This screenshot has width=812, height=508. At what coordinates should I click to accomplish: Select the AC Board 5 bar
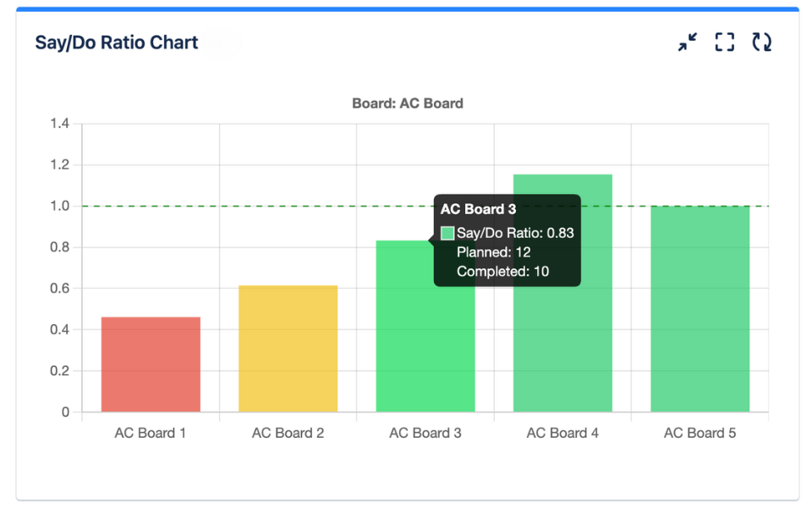pos(700,309)
